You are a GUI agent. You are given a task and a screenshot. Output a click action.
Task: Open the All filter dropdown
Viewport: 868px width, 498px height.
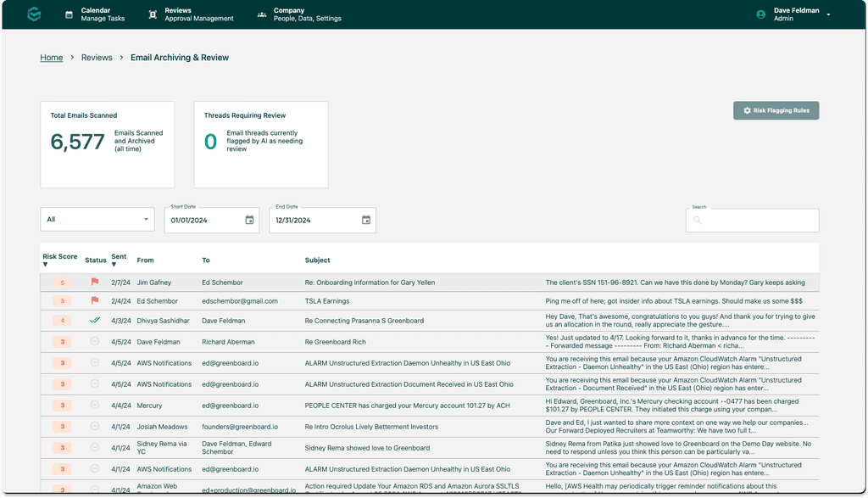[97, 218]
